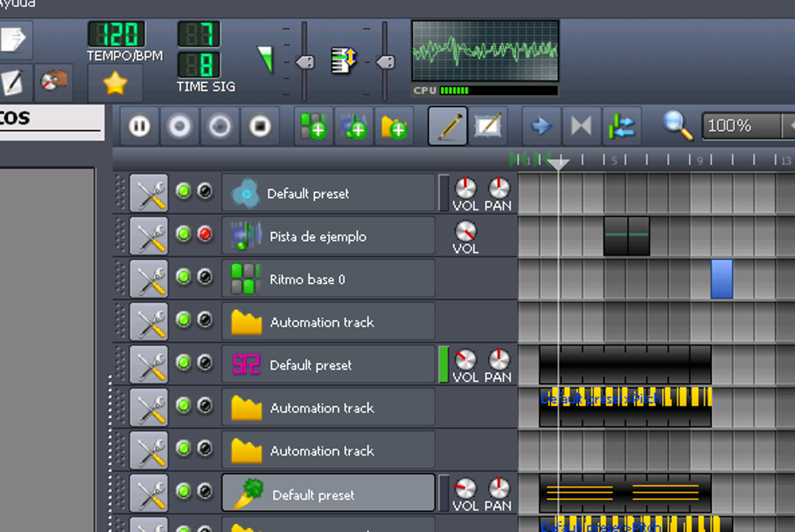Open the controller rack disc icon
Screen dimensions: 795x532
[x=53, y=82]
